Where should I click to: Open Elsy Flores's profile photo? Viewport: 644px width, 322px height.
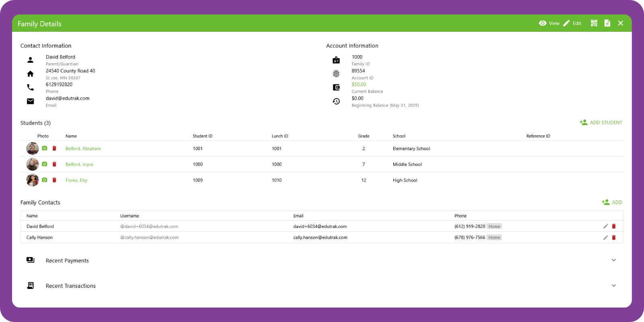pyautogui.click(x=33, y=180)
